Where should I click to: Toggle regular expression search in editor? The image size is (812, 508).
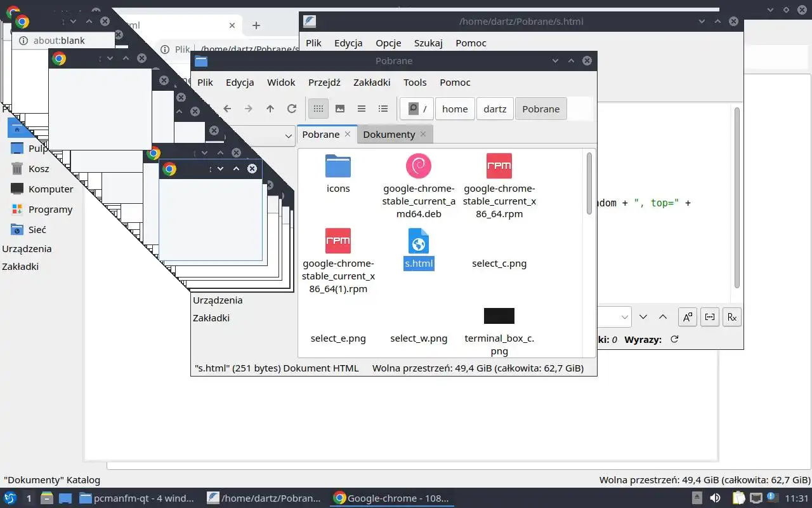pos(732,317)
